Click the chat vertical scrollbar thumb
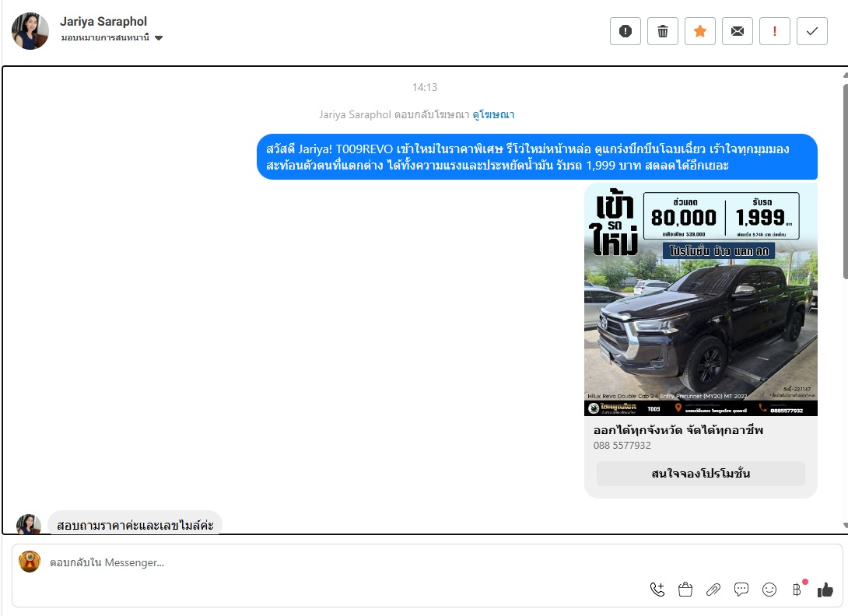The width and height of the screenshot is (848, 616). coord(846,181)
